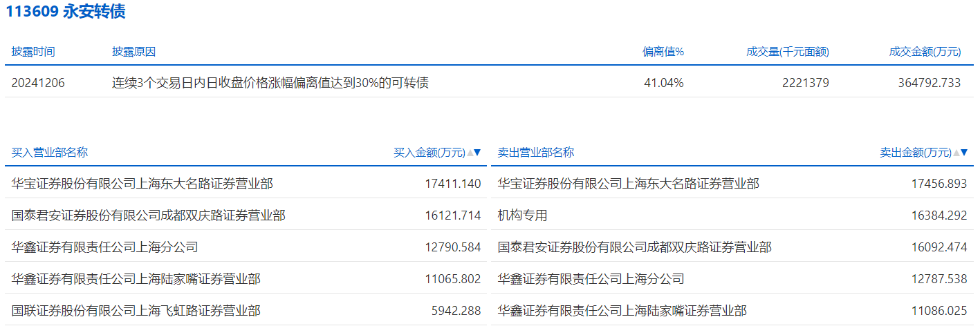Select the 买入营业部名称 column header

click(50, 153)
